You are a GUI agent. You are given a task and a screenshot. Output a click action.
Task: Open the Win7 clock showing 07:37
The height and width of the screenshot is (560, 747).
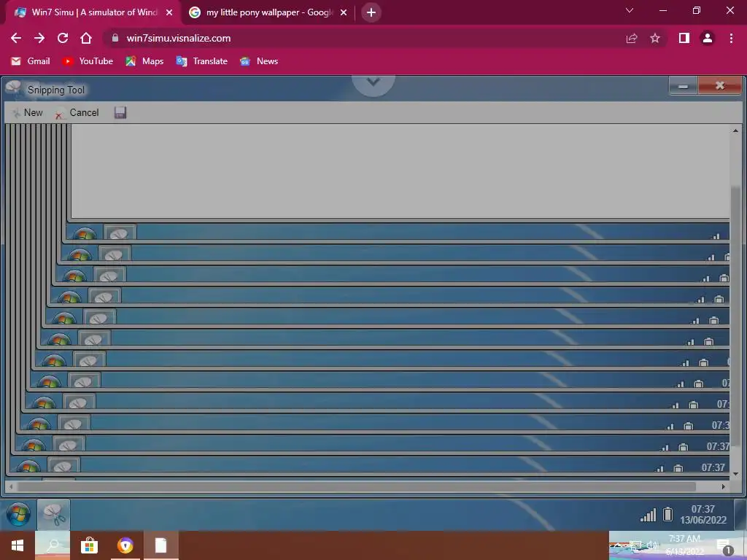click(703, 515)
